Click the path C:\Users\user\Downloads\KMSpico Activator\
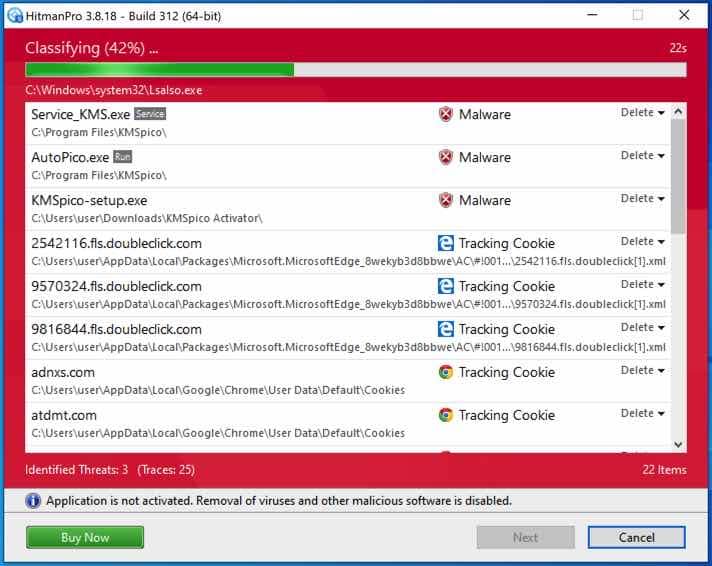 [147, 218]
